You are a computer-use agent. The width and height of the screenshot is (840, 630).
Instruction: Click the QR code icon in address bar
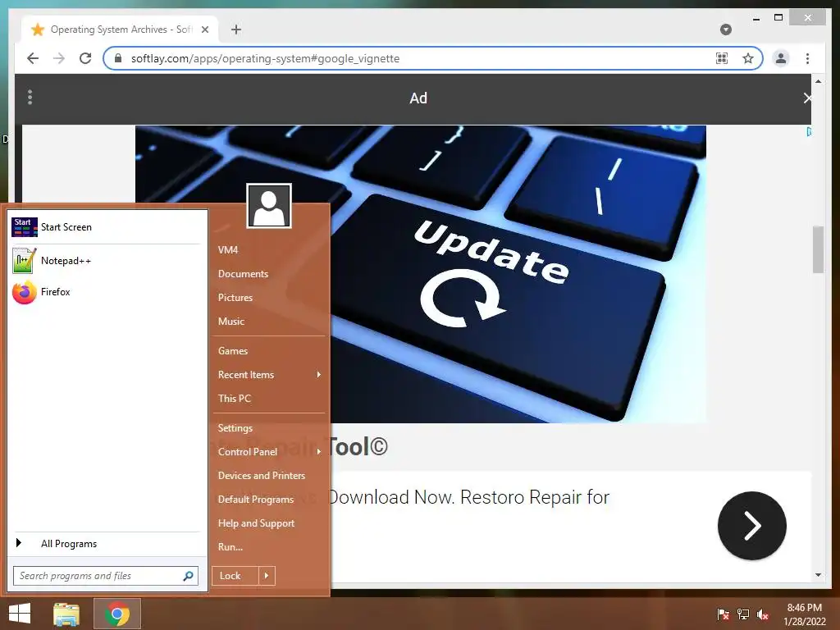click(x=722, y=58)
